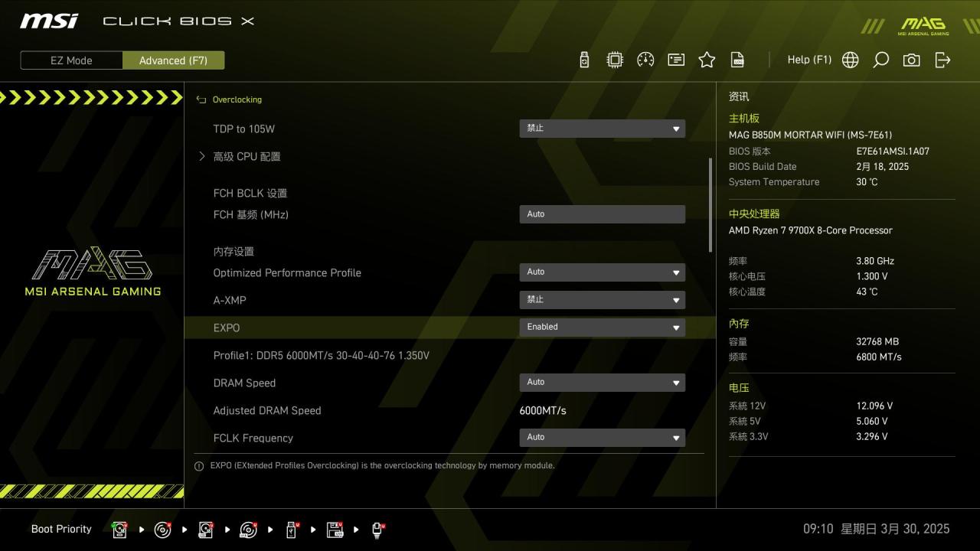
Task: Click the Boot Priority label
Action: click(61, 529)
